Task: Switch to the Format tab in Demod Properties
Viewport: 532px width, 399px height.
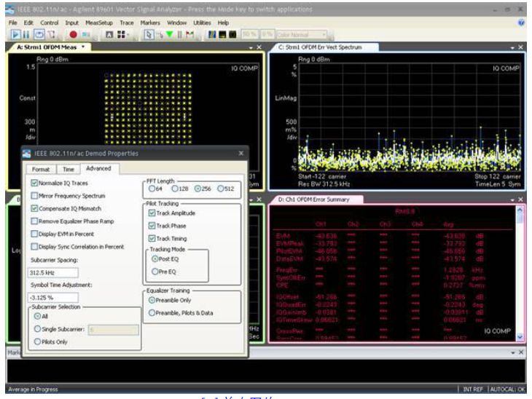Action: click(x=41, y=169)
